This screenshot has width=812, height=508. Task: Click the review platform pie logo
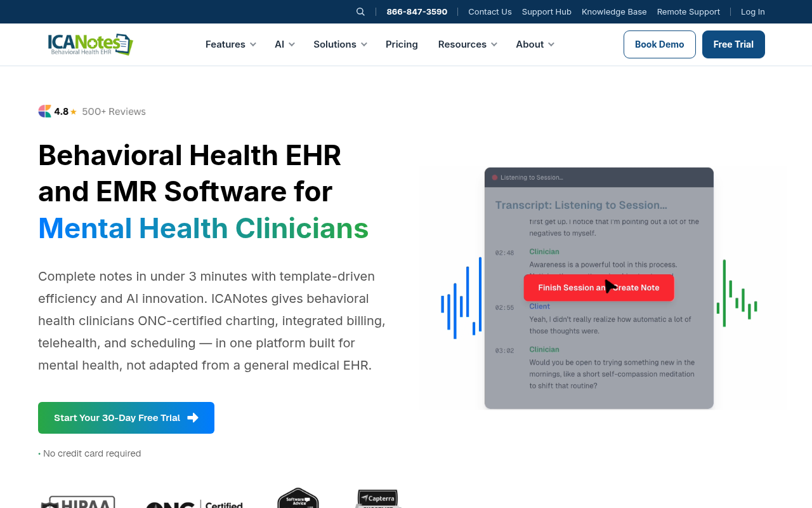[x=44, y=111]
